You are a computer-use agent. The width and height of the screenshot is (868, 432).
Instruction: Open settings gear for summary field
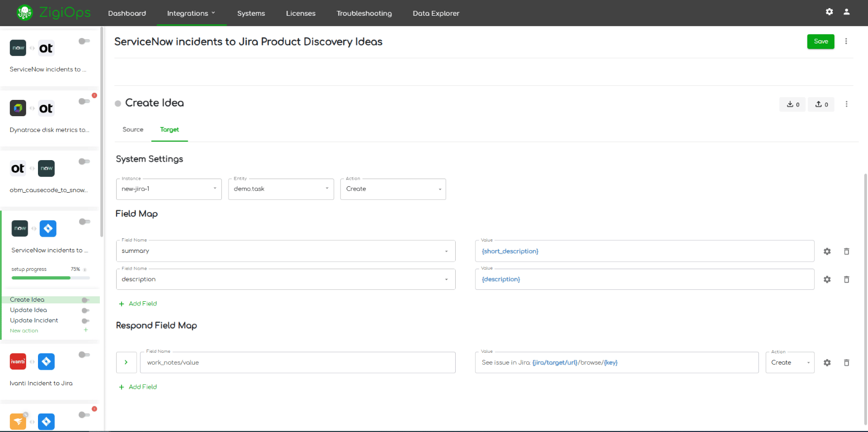(827, 251)
